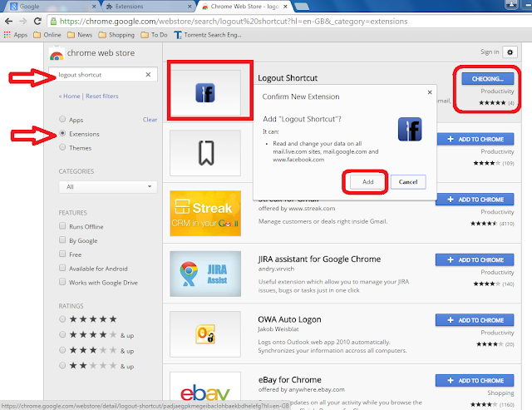
Task: Select the Extensions radio button
Action: pos(62,133)
